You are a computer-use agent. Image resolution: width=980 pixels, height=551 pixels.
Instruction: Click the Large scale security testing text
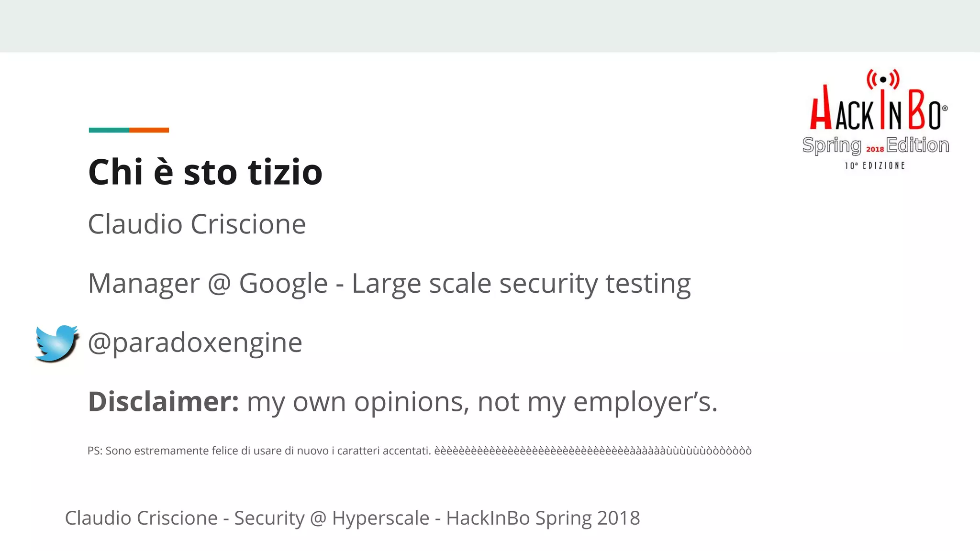click(521, 283)
